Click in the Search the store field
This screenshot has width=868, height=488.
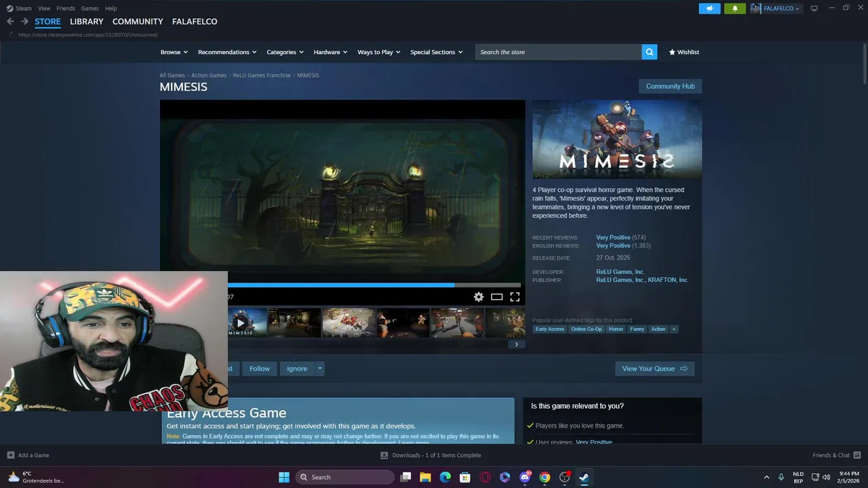pos(559,52)
